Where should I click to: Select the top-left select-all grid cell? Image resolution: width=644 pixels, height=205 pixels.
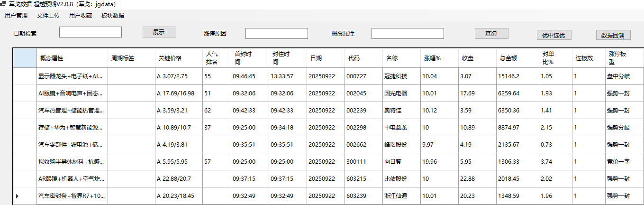[25, 58]
